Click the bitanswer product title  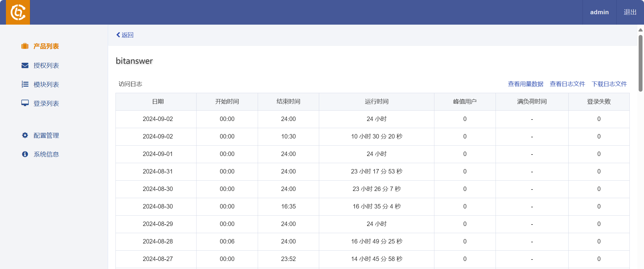point(134,61)
